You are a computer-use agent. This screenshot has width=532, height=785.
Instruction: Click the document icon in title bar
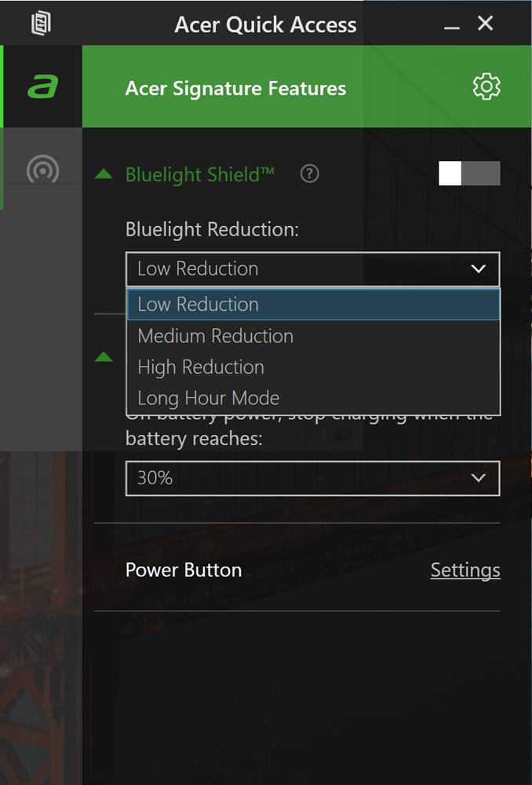41,24
